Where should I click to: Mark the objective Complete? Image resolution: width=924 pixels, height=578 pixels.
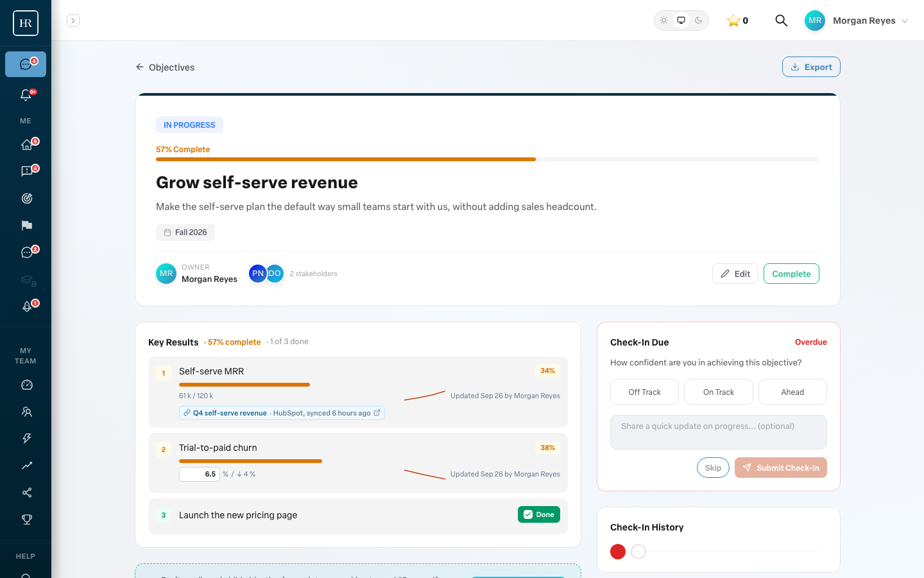[791, 274]
